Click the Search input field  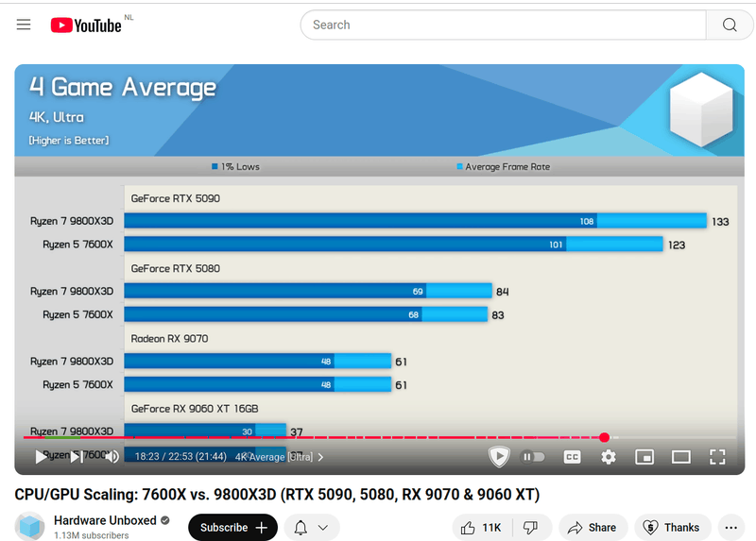[503, 25]
